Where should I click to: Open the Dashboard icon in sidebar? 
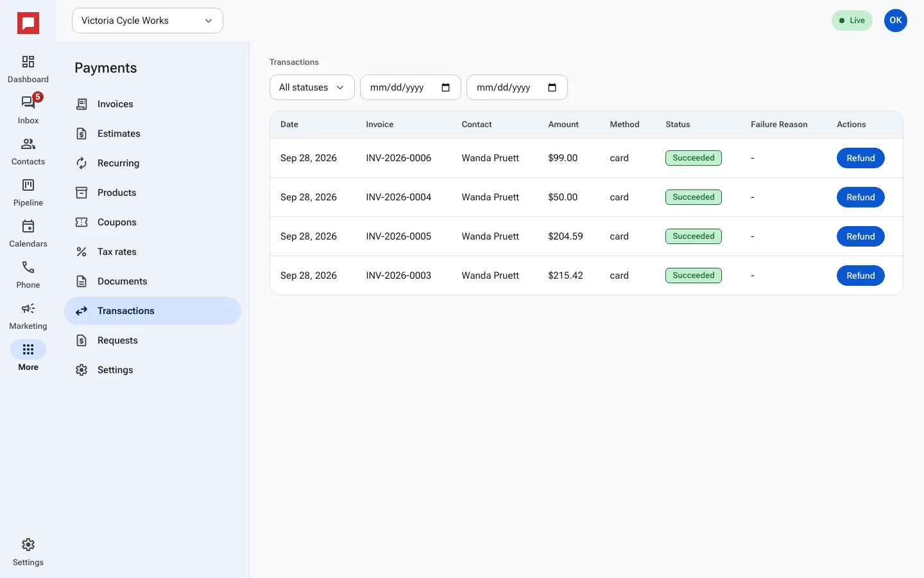(x=28, y=62)
